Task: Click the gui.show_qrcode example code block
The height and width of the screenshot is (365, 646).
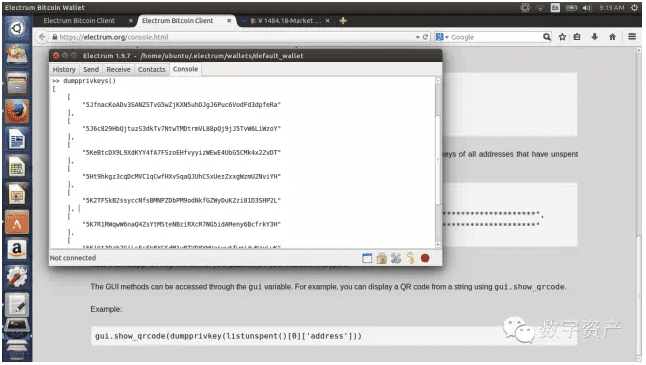Action: [x=333, y=336]
